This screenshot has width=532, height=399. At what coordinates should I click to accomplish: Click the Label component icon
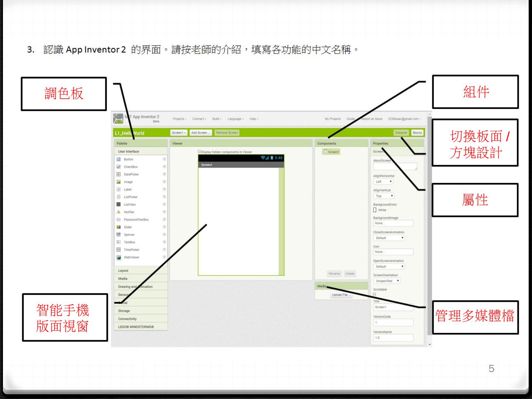pos(119,189)
